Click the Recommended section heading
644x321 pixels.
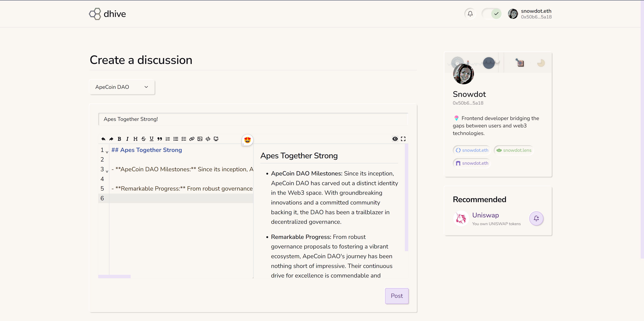pos(479,199)
